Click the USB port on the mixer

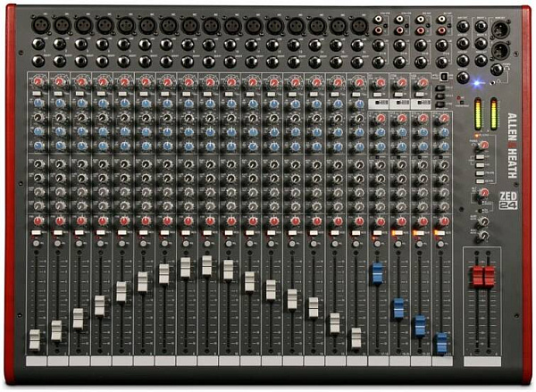point(444,77)
